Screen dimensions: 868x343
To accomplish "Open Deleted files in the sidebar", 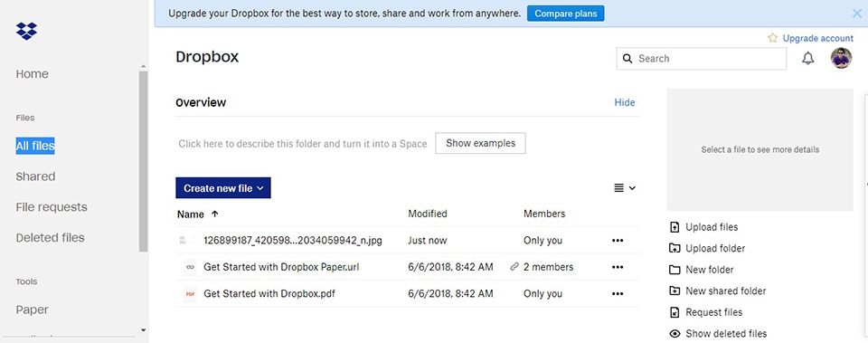I will [50, 238].
